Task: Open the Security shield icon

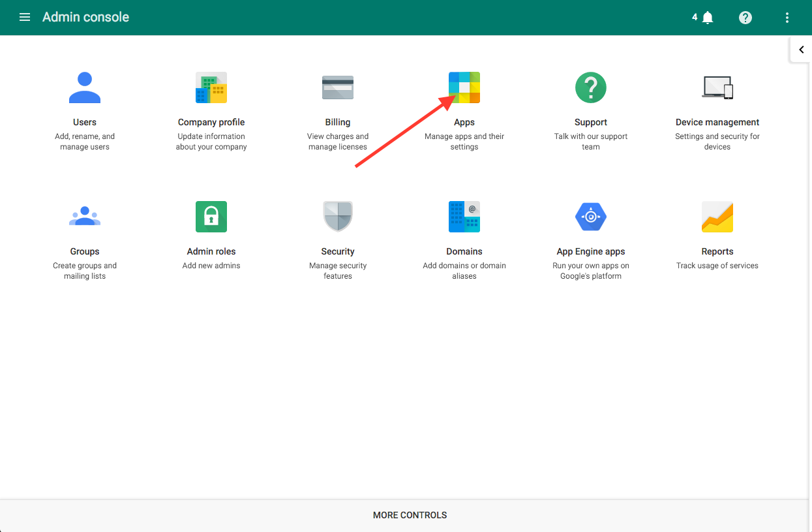Action: [338, 217]
